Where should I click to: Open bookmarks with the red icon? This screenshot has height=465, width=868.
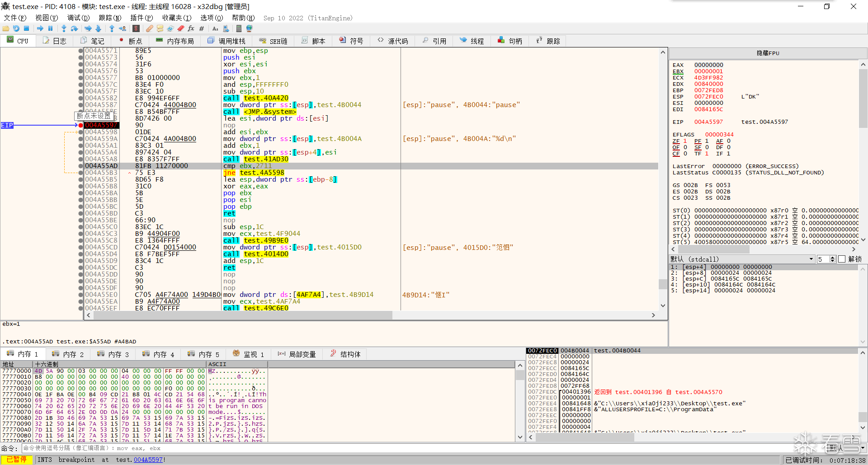(x=181, y=28)
